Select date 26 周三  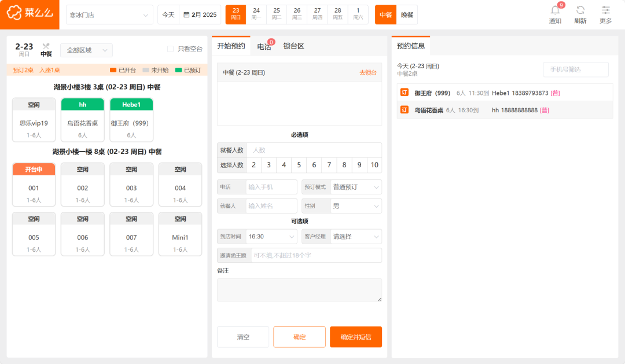(x=297, y=14)
